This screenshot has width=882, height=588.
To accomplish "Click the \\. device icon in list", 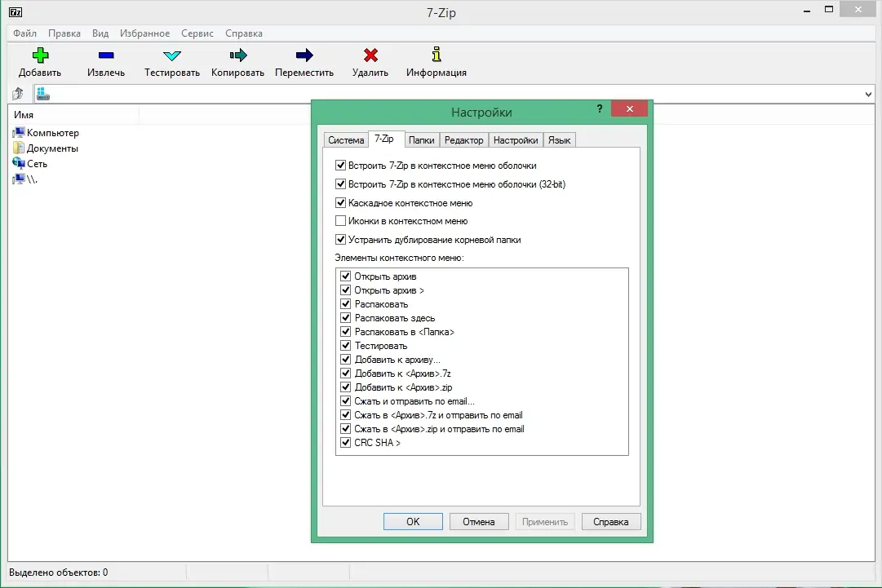I will click(19, 179).
